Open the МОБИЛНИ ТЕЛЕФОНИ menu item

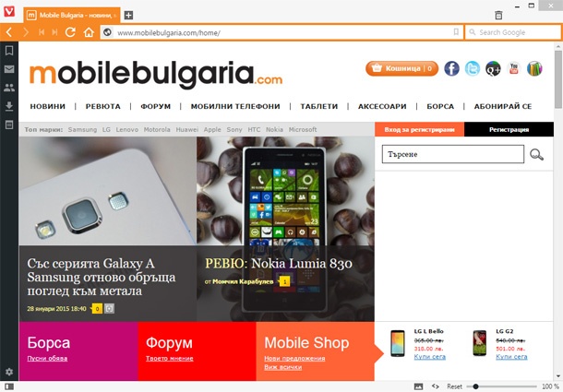235,106
